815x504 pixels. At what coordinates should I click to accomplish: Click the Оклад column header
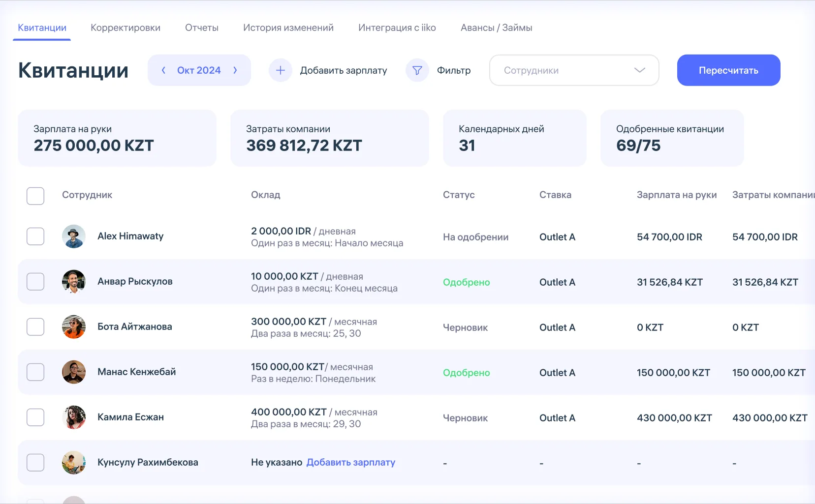pos(266,195)
